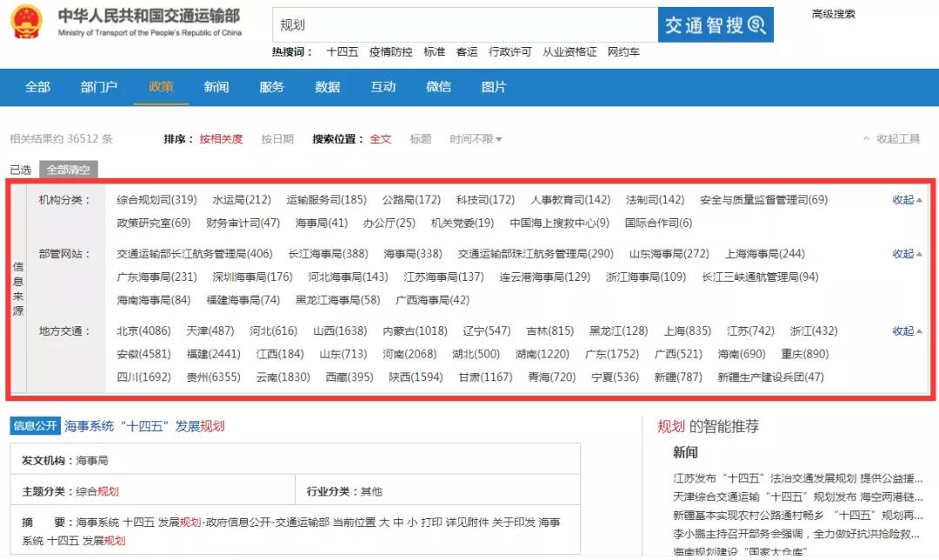Click inside the search field containing 规划
The width and height of the screenshot is (939, 560).
pos(464,25)
